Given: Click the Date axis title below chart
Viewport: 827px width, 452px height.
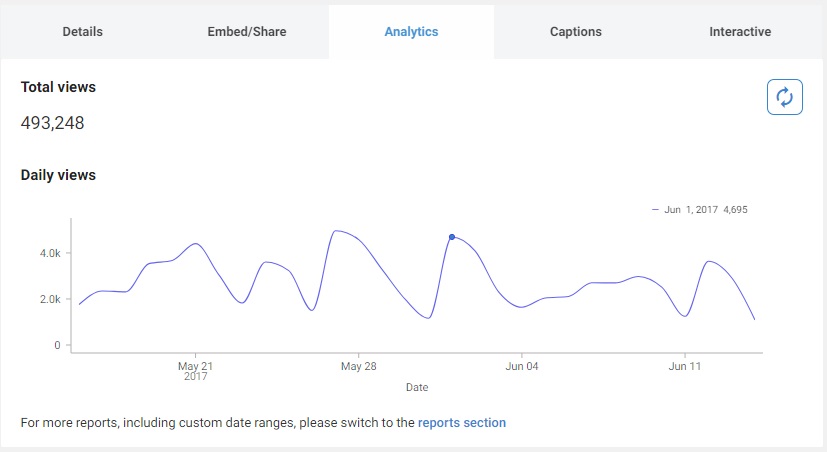Looking at the screenshot, I should 417,387.
